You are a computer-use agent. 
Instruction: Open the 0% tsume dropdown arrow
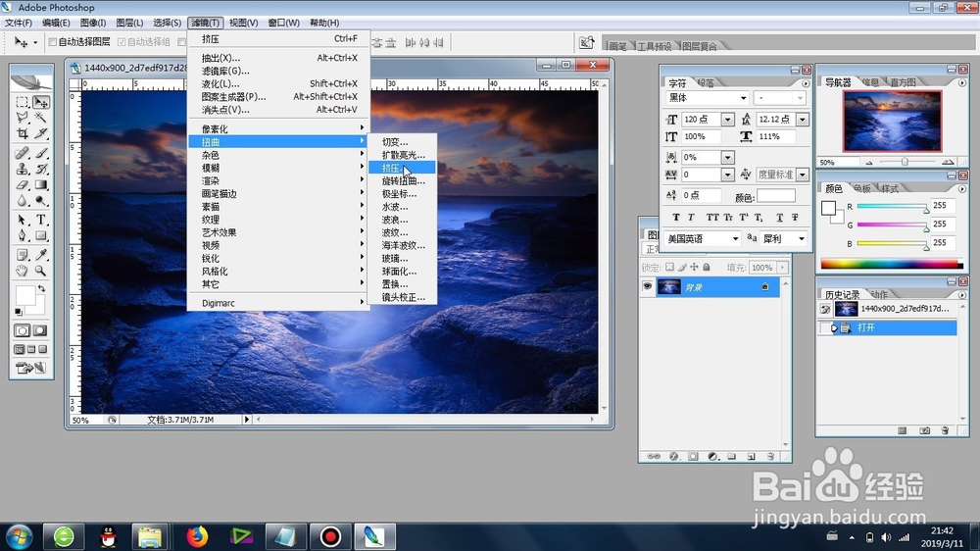point(727,157)
